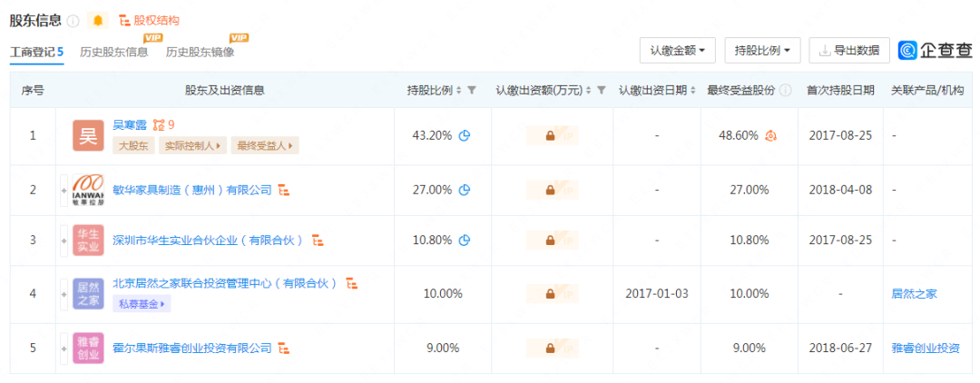Open the 认缴金额 dropdown
This screenshot has width=980, height=383.
[x=678, y=51]
